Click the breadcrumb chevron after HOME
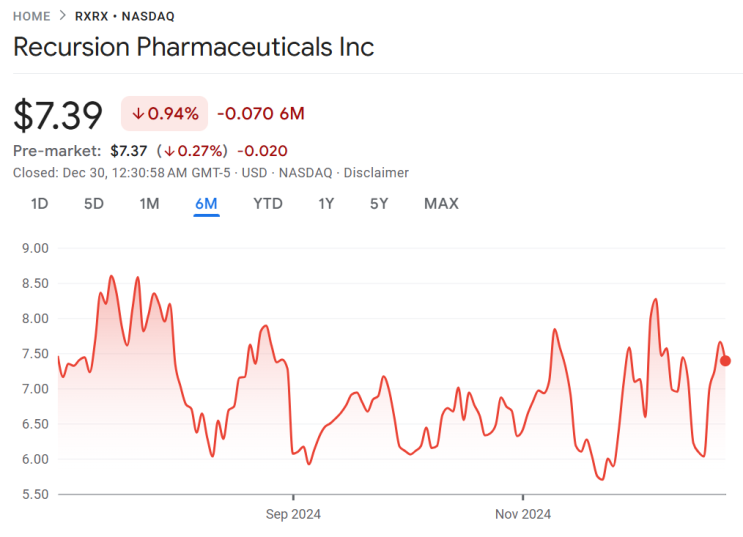 coord(63,16)
